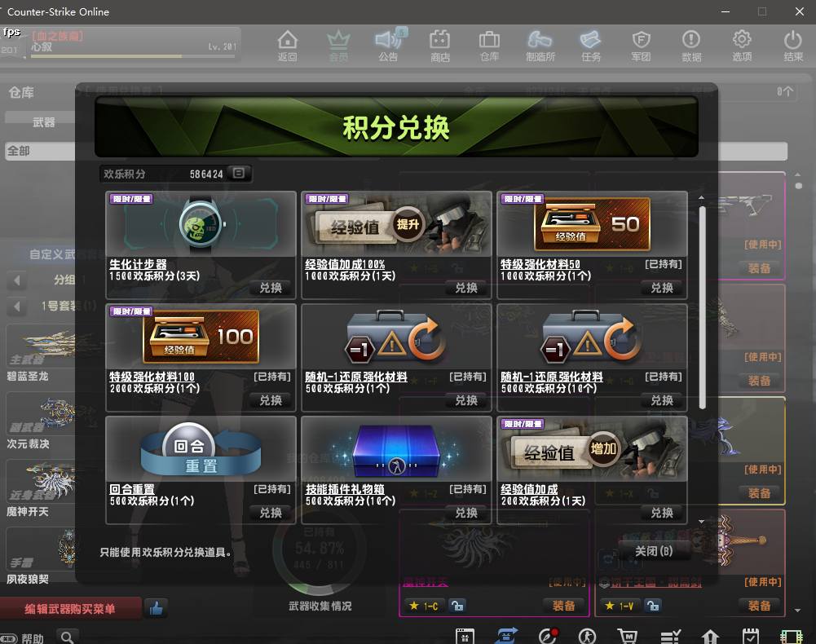Image resolution: width=816 pixels, height=644 pixels.
Task: Open the M shopping cart icon
Action: pos(628,636)
